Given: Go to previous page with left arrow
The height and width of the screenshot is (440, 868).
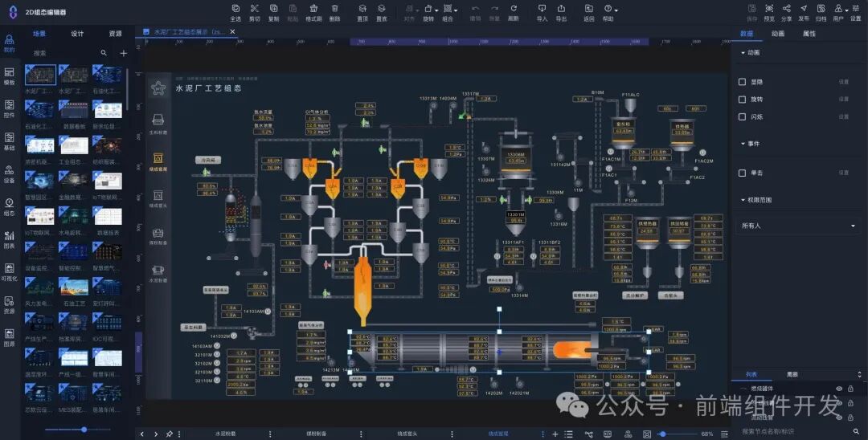Looking at the screenshot, I should (142, 434).
